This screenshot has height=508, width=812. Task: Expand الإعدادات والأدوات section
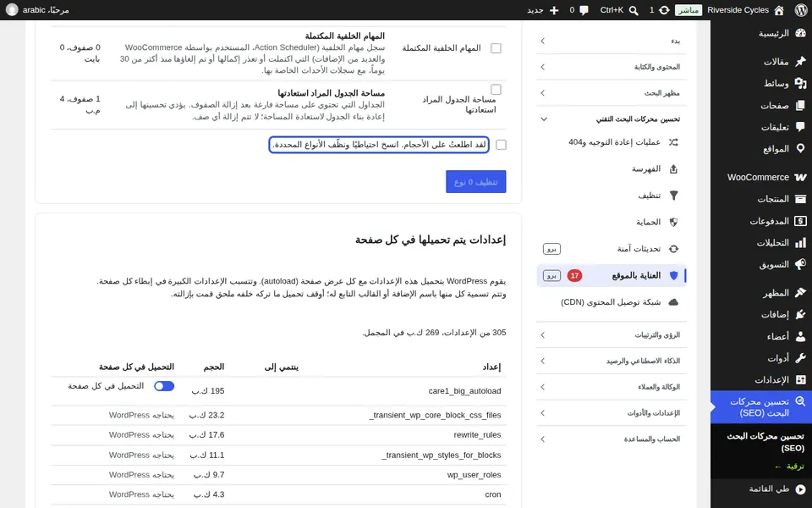tap(612, 413)
